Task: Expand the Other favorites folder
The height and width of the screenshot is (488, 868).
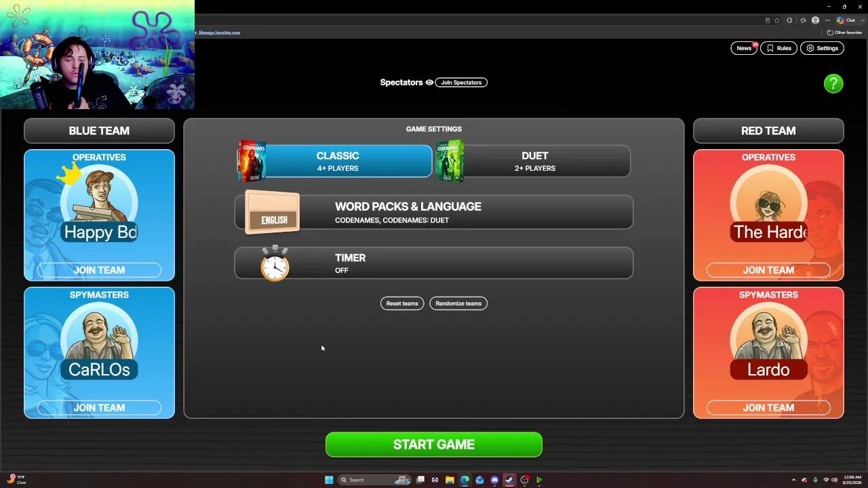Action: 844,33
